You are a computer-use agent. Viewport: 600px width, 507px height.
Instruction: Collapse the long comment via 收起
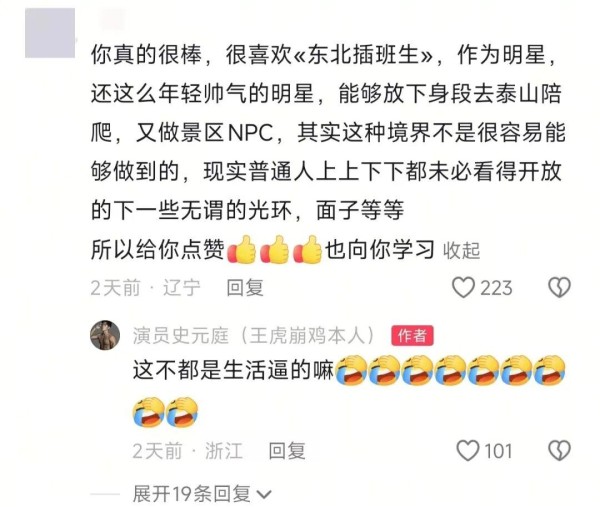pyautogui.click(x=461, y=251)
